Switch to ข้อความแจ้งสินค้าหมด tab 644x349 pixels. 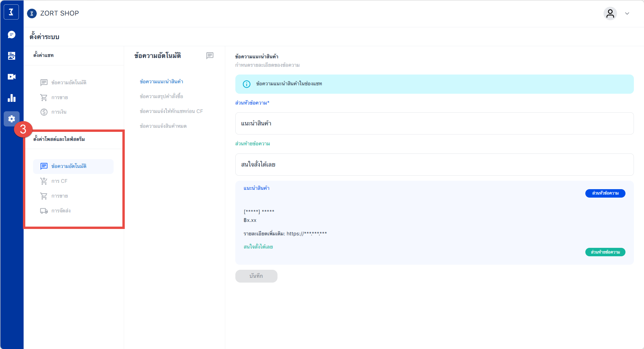click(x=163, y=126)
